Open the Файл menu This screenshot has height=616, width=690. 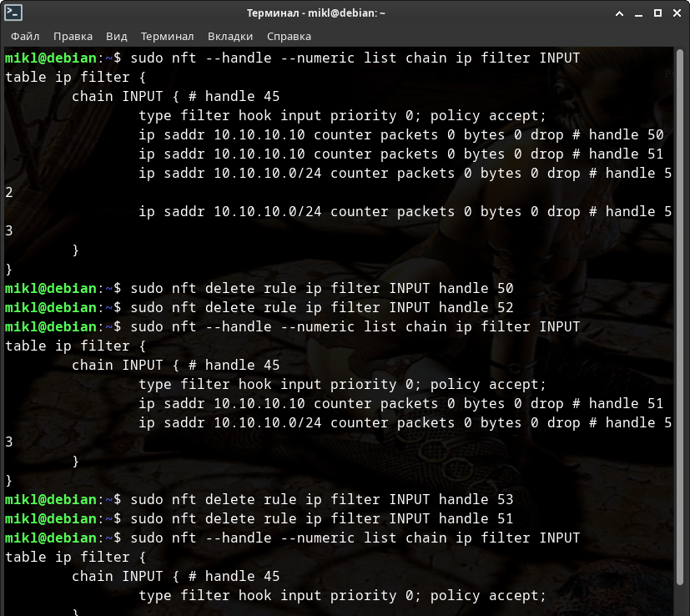[25, 37]
